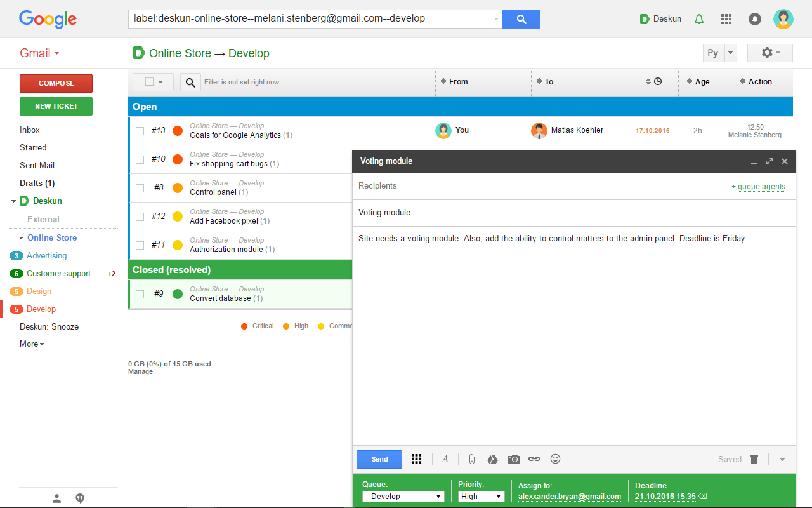The height and width of the screenshot is (508, 812).
Task: Click + queue agents link
Action: (x=758, y=187)
